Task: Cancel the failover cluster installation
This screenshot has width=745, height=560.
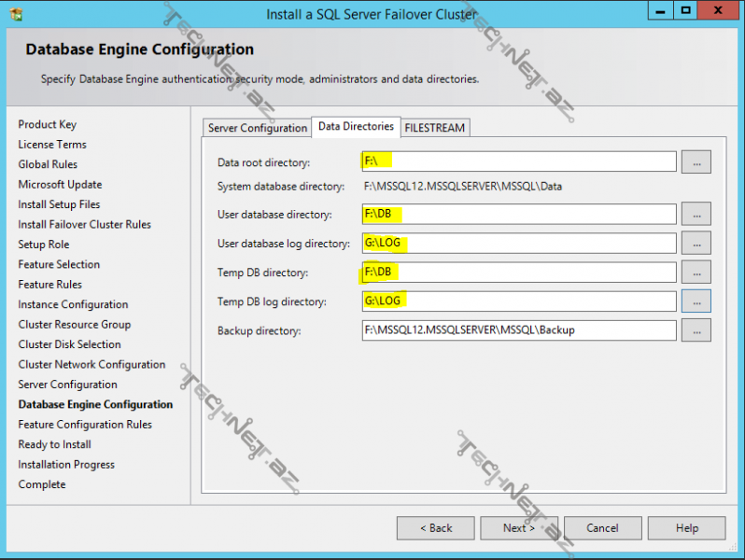Action: [x=602, y=528]
